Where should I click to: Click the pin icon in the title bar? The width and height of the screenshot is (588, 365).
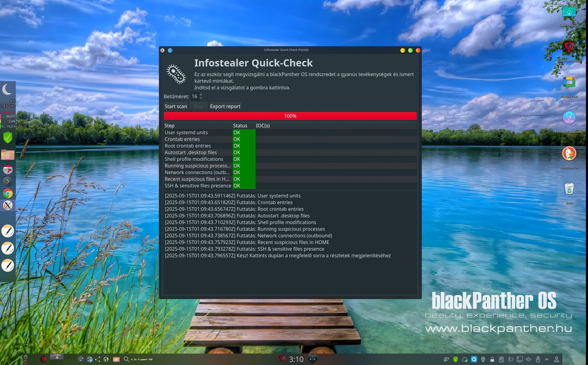pos(170,51)
